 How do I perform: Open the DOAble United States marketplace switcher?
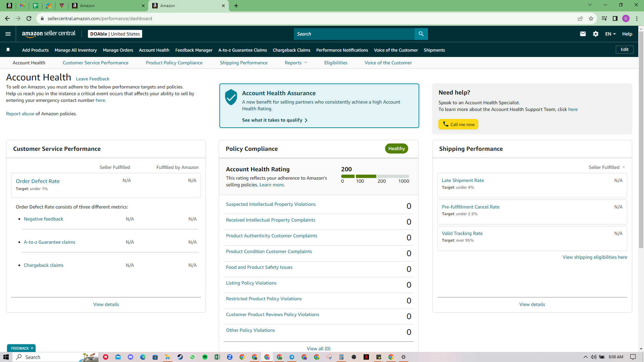[x=115, y=34]
